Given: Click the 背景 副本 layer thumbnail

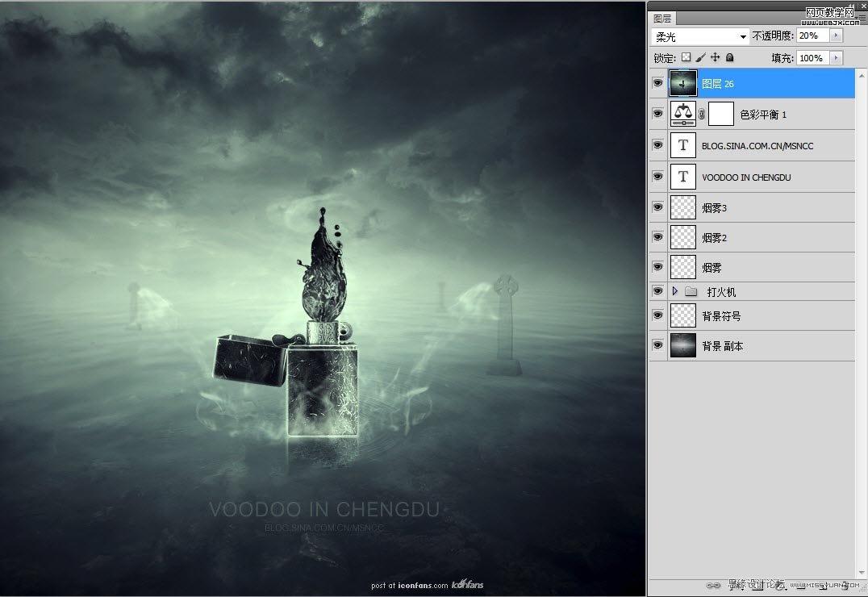Looking at the screenshot, I should [x=682, y=345].
